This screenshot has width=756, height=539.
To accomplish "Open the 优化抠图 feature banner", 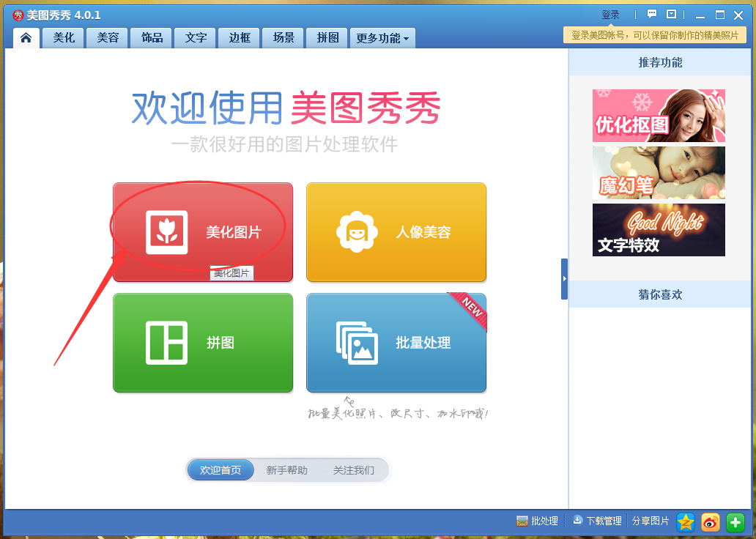I will [659, 116].
